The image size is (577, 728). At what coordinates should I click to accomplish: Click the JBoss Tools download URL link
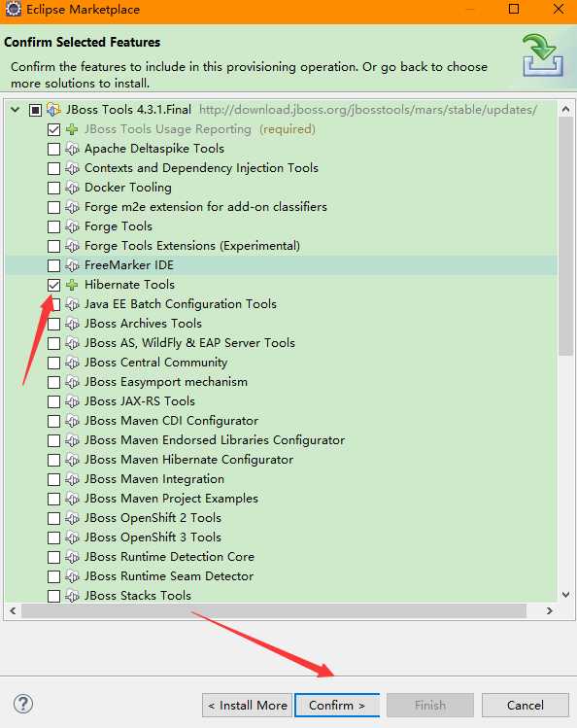[368, 110]
